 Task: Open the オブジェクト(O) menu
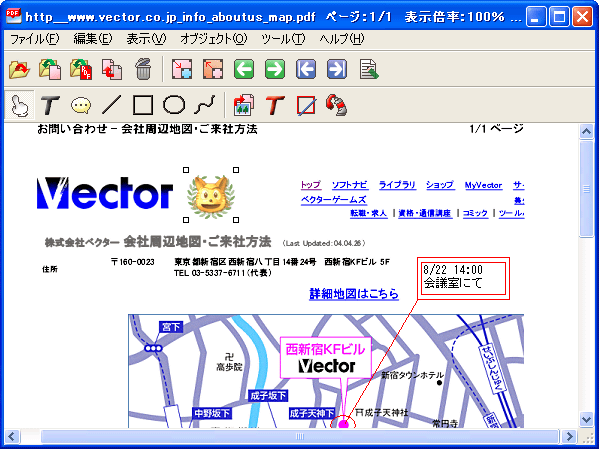coord(214,39)
